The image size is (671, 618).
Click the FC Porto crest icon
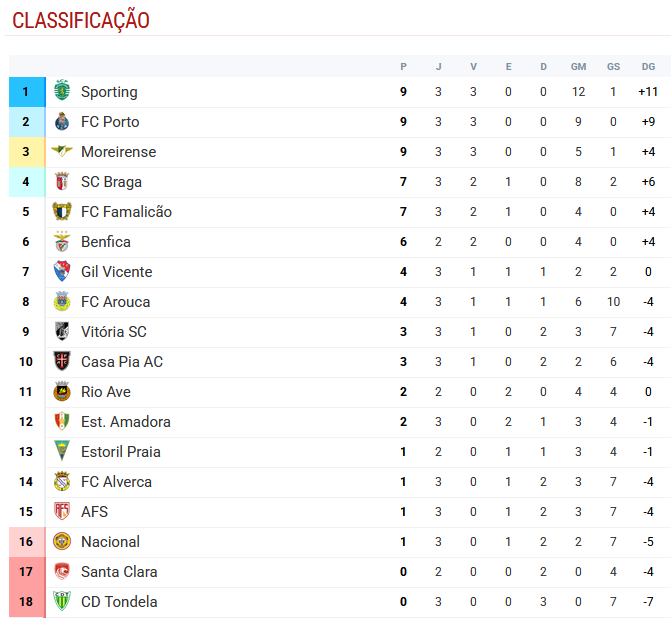coord(62,122)
